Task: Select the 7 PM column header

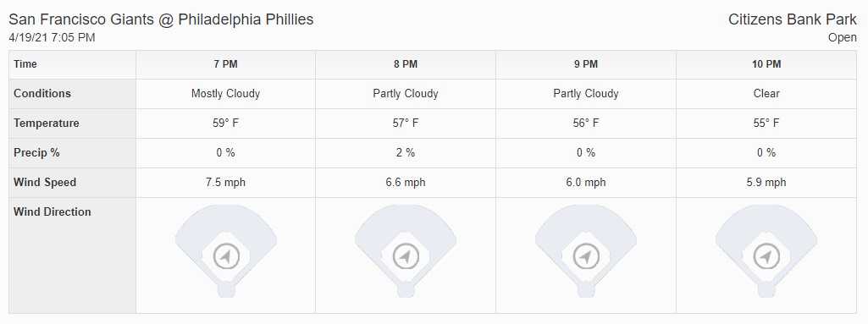Action: 226,64
